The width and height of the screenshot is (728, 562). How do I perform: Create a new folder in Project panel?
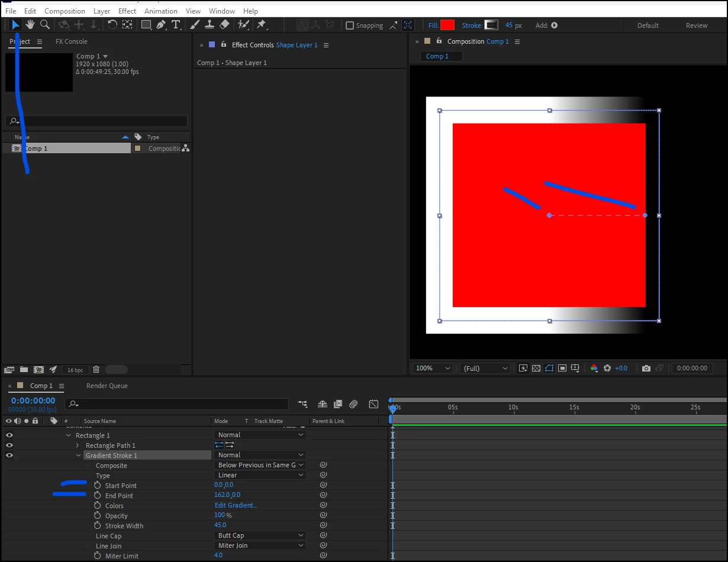point(24,369)
